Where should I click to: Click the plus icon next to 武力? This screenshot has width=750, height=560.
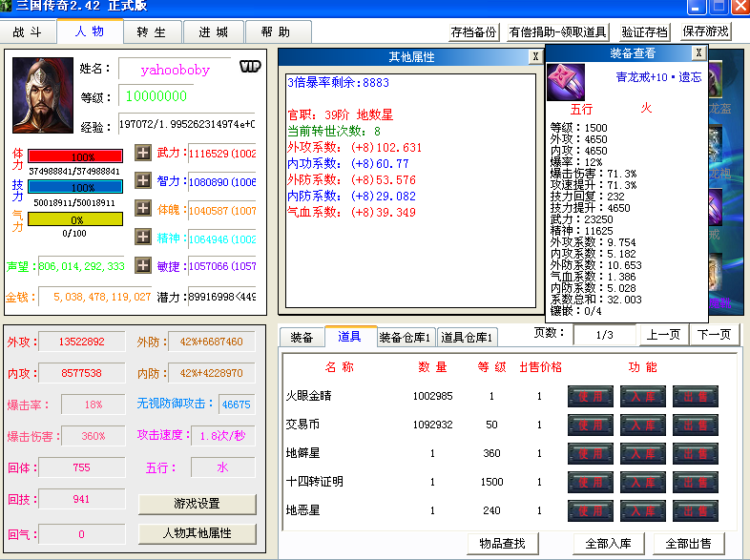[x=143, y=153]
